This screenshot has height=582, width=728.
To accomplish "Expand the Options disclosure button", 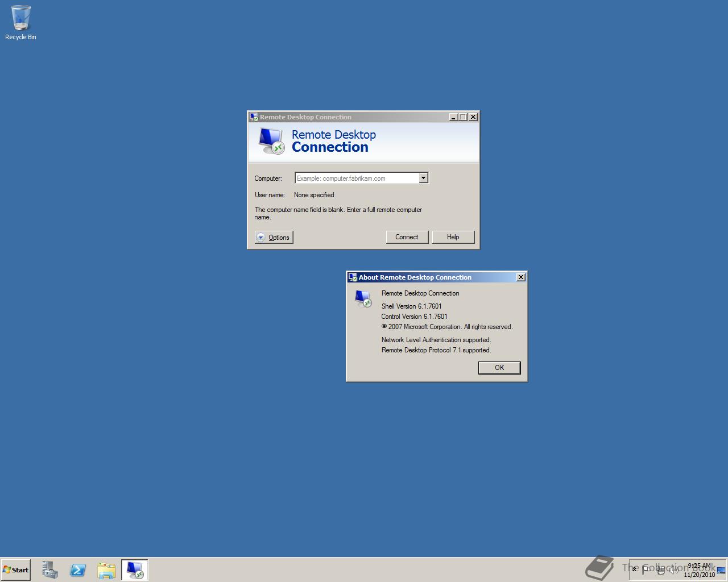I will pos(274,238).
